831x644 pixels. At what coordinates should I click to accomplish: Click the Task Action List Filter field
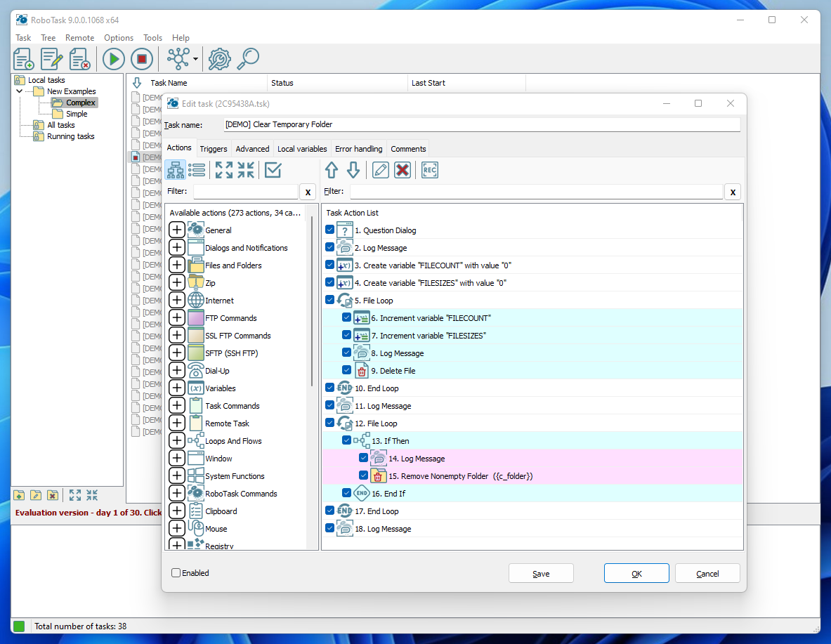(x=537, y=191)
